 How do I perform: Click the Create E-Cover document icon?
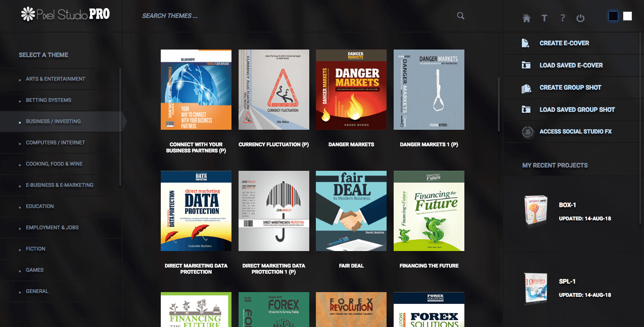point(526,43)
